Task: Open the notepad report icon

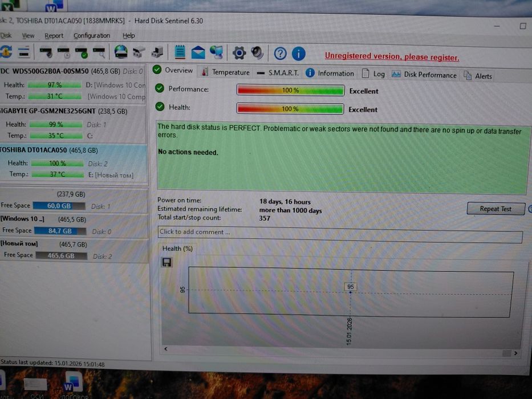Action: (180, 52)
